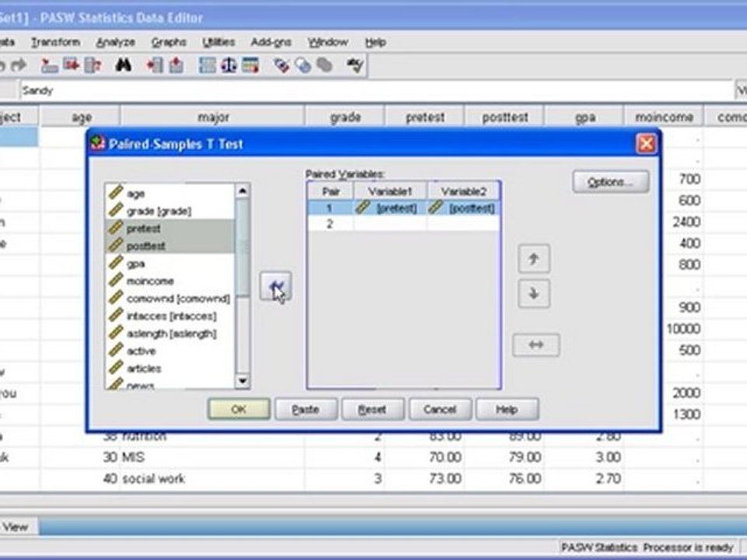Image resolution: width=747 pixels, height=560 pixels.
Task: Click the variable transfer arrow button
Action: click(x=275, y=286)
